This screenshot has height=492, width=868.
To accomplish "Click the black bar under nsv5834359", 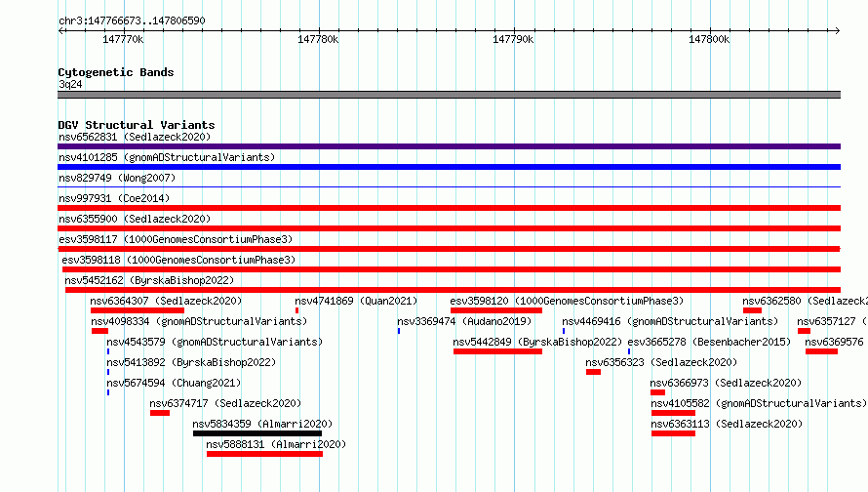I will pyautogui.click(x=257, y=433).
